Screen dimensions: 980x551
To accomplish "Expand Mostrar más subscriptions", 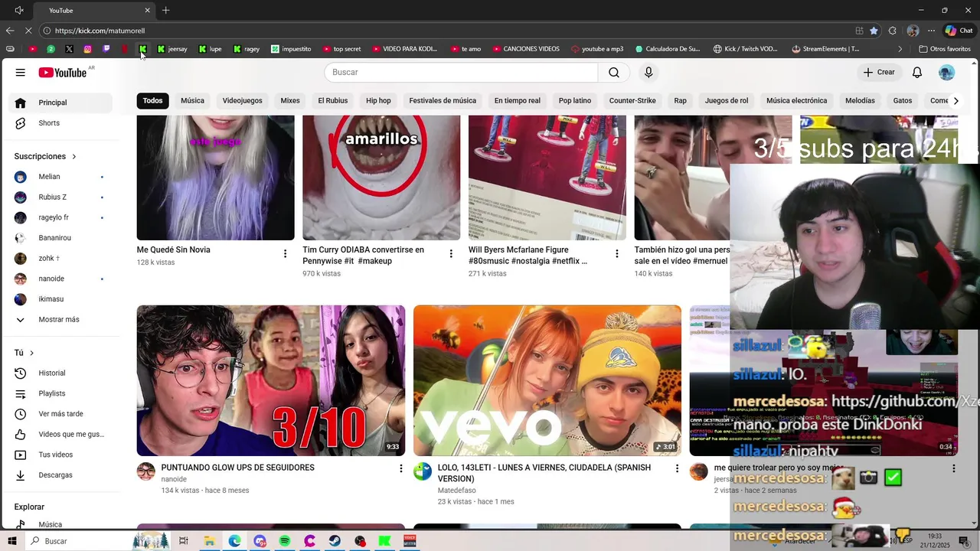I will pos(61,319).
